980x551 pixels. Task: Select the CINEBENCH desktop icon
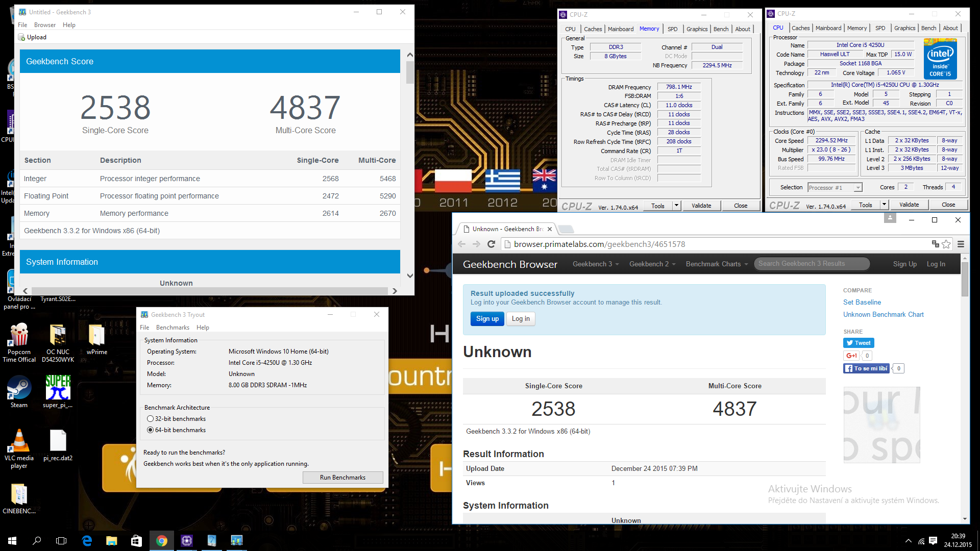[19, 498]
